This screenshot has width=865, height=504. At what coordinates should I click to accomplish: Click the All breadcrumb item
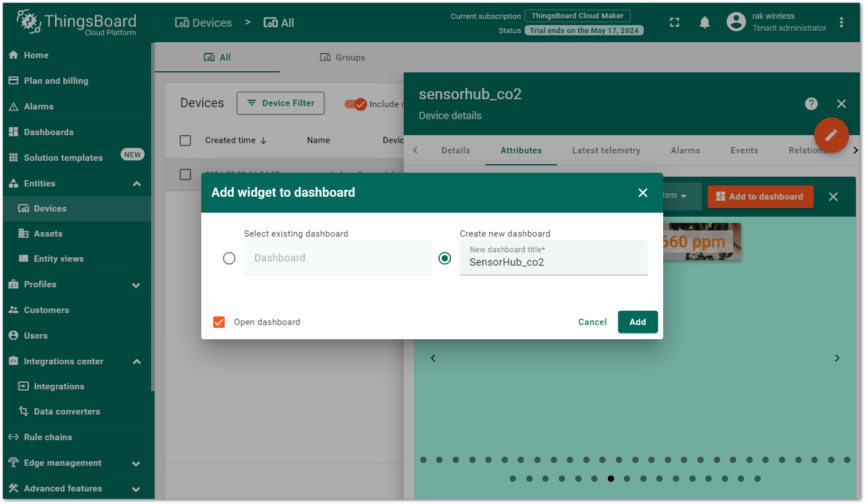279,23
